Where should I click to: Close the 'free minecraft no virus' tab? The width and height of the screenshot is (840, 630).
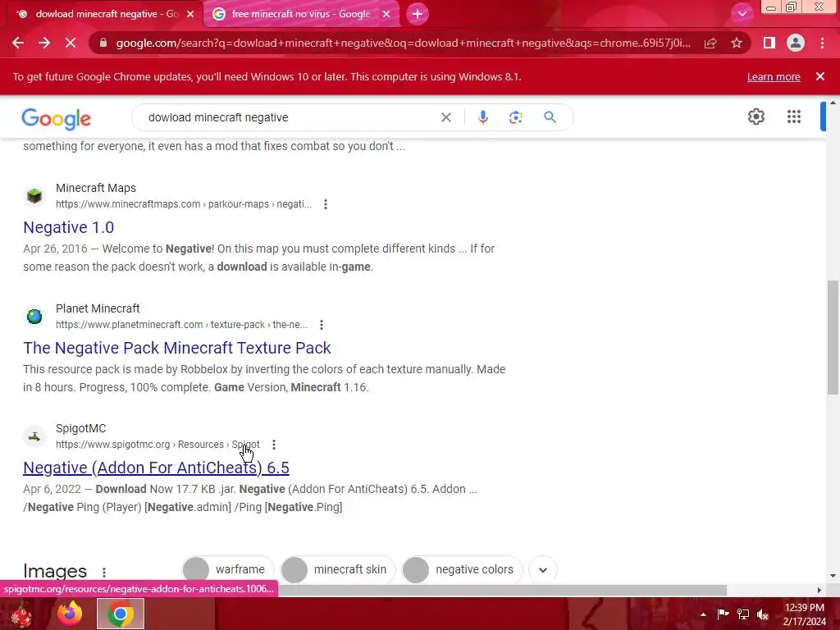pyautogui.click(x=386, y=14)
